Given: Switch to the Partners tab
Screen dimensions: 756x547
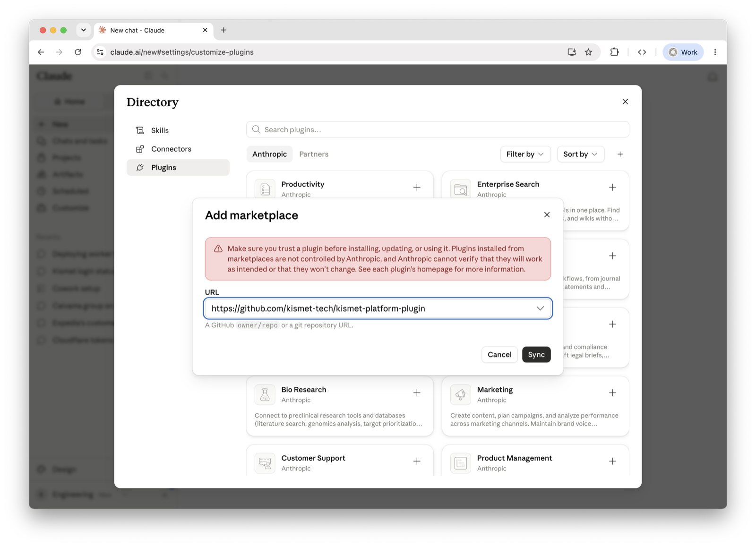Looking at the screenshot, I should [x=314, y=154].
